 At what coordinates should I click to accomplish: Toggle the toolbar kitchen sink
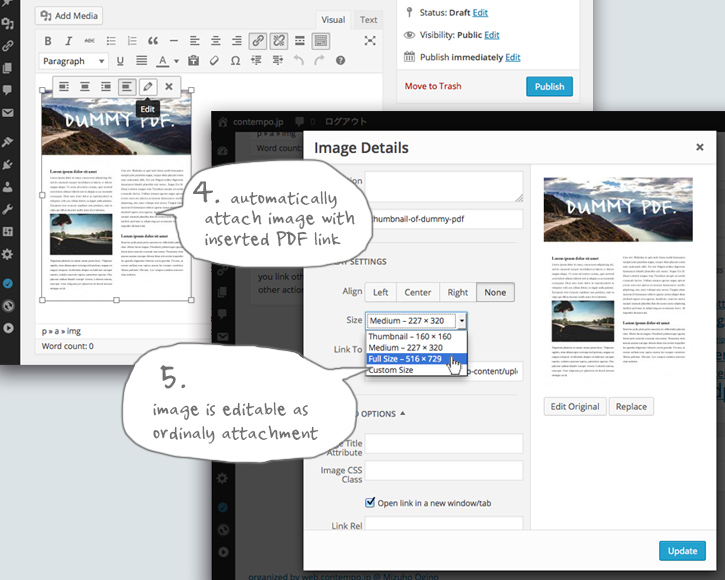pyautogui.click(x=321, y=41)
